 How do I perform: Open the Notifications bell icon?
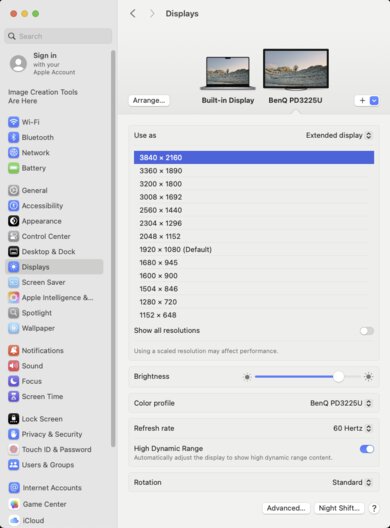click(13, 351)
